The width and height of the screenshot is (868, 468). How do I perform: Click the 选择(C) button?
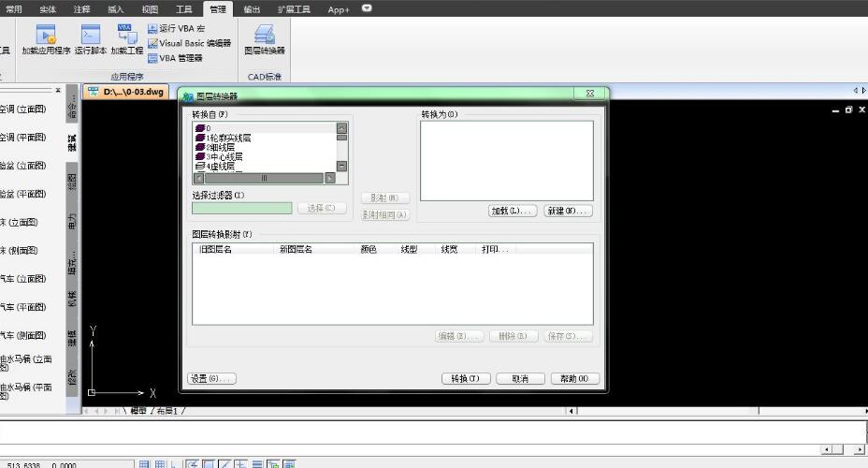[x=322, y=208]
